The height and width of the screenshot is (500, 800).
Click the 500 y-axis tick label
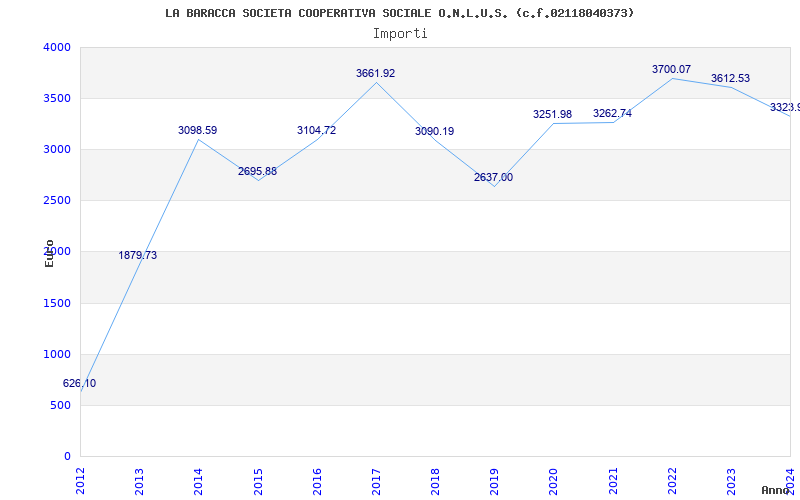tap(61, 406)
